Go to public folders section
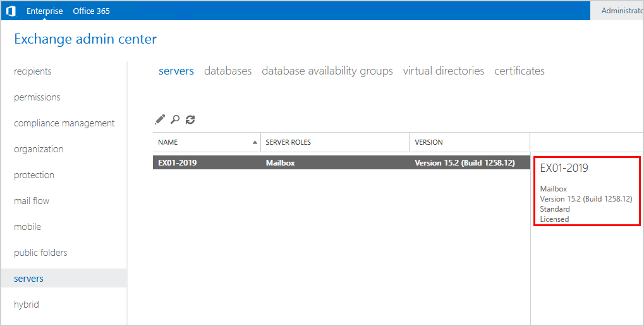 40,253
